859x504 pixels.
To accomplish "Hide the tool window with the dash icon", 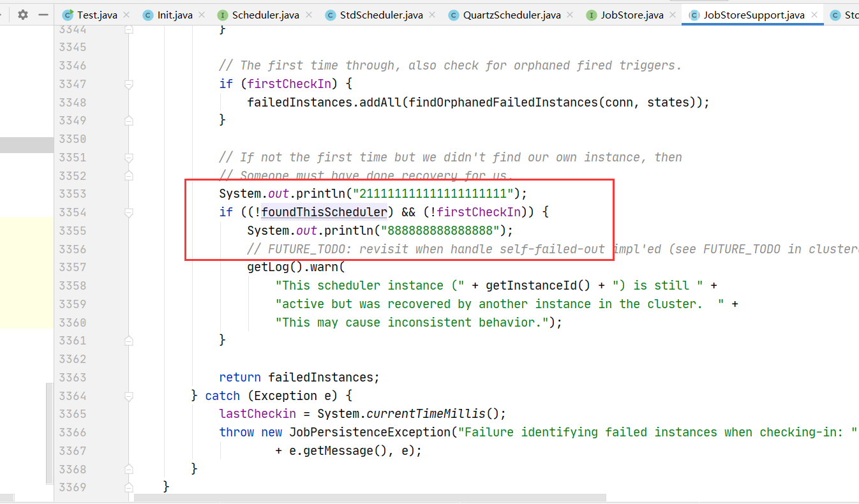I will [x=43, y=15].
